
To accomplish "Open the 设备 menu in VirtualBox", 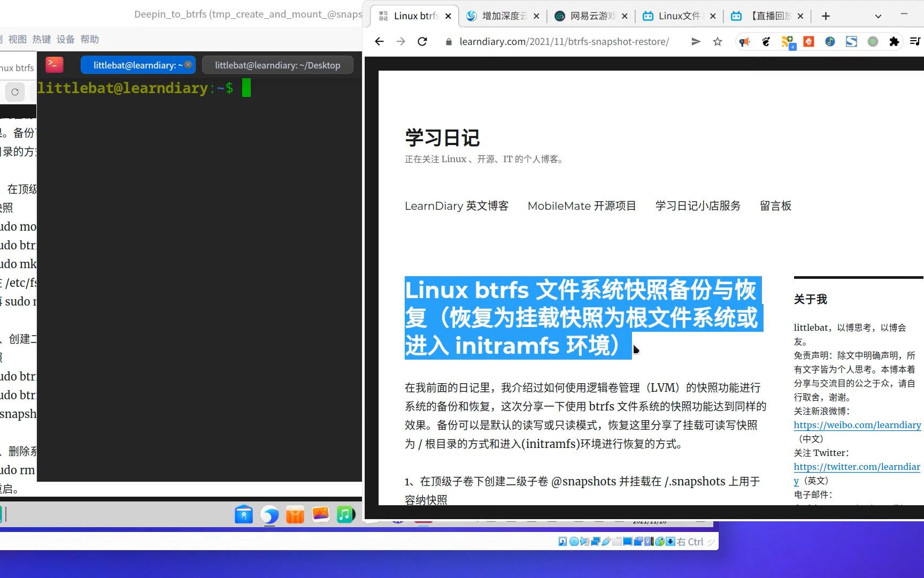I will coord(65,39).
